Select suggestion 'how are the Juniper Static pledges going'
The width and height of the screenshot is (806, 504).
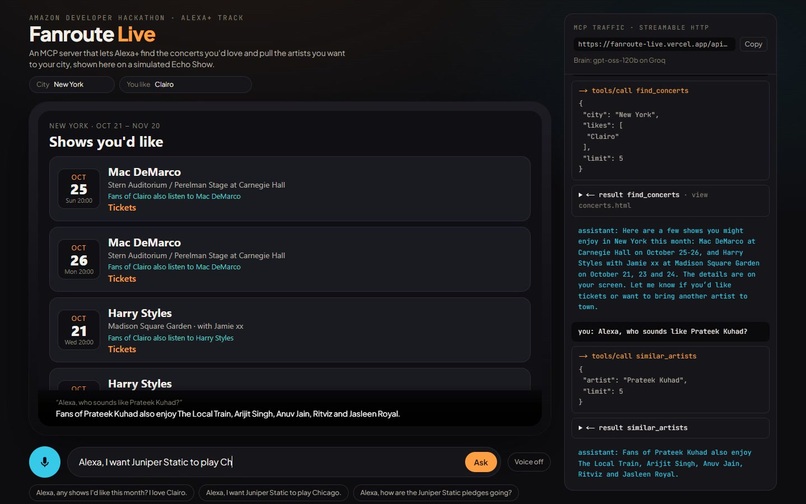[436, 493]
